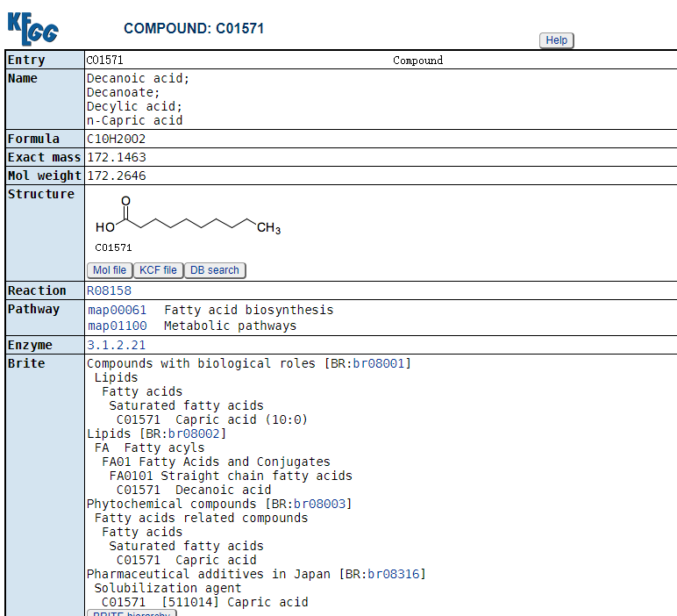
Task: Download the Mol file
Action: [110, 270]
